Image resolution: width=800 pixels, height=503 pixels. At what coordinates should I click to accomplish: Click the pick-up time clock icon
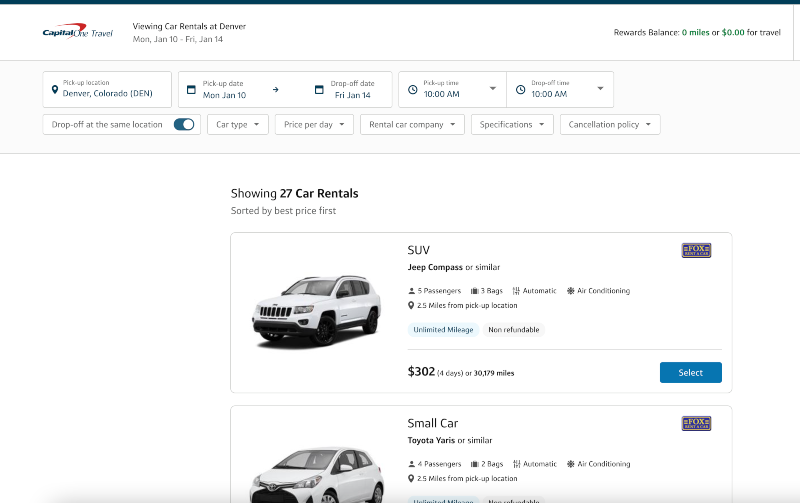point(413,90)
